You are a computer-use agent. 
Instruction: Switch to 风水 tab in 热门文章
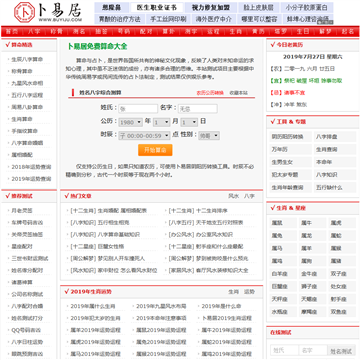234,196
